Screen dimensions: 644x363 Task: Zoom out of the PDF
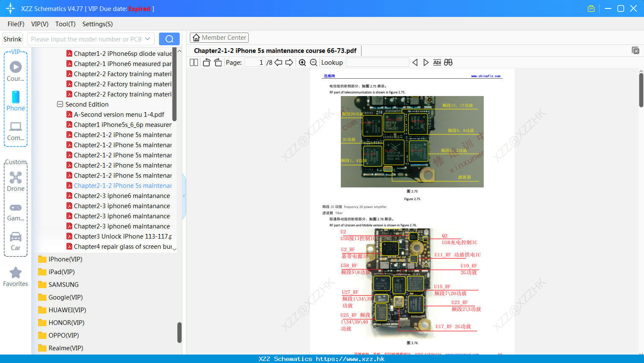[x=313, y=63]
